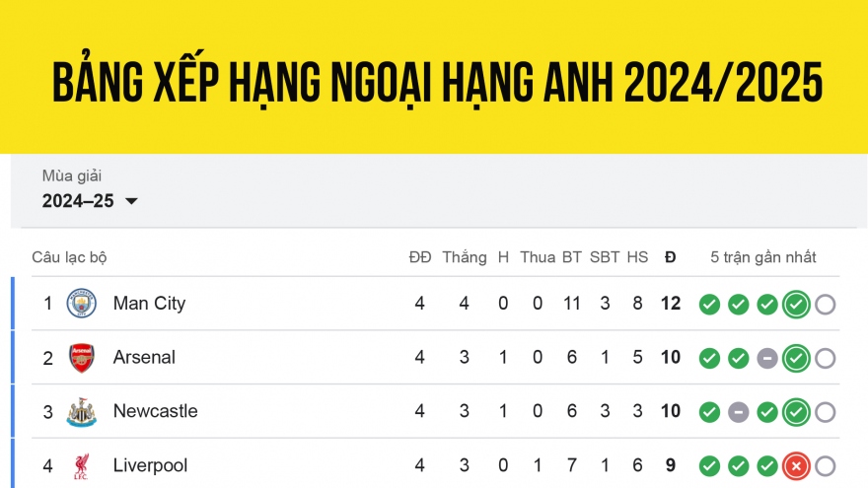
Task: Open the Man City team link
Action: pyautogui.click(x=149, y=304)
